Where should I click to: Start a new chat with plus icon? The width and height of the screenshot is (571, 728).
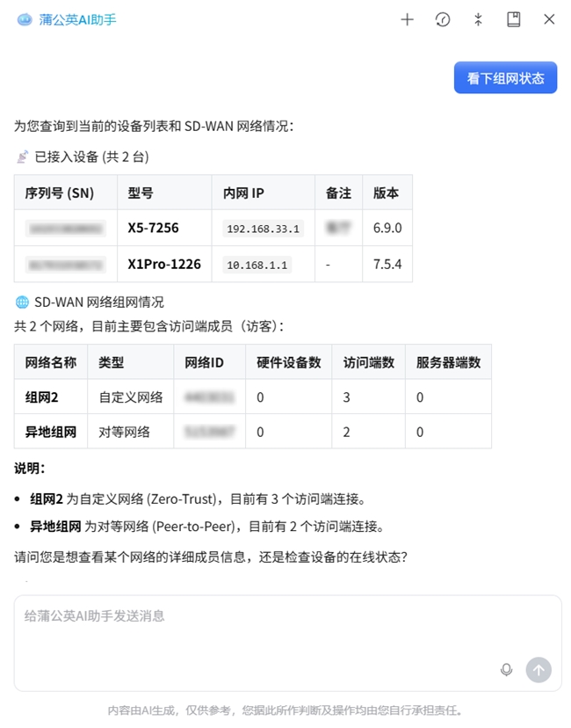pos(407,19)
